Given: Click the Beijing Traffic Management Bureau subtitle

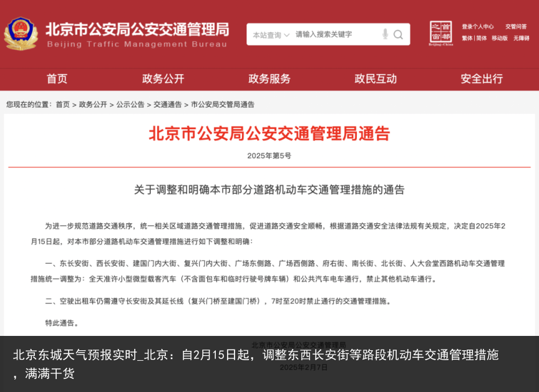Looking at the screenshot, I should point(137,44).
